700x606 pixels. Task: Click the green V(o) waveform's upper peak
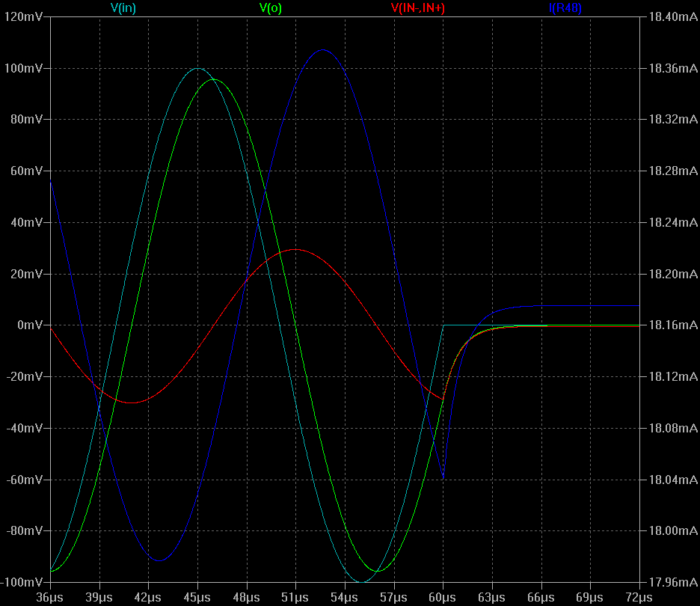click(215, 79)
